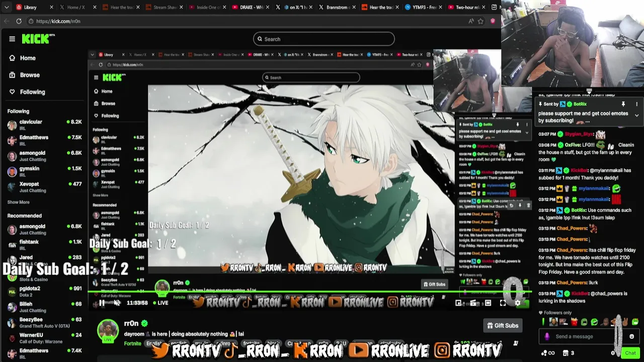The image size is (644, 362).
Task: Open BeezyBee in Recommended channels
Action: coord(44,322)
